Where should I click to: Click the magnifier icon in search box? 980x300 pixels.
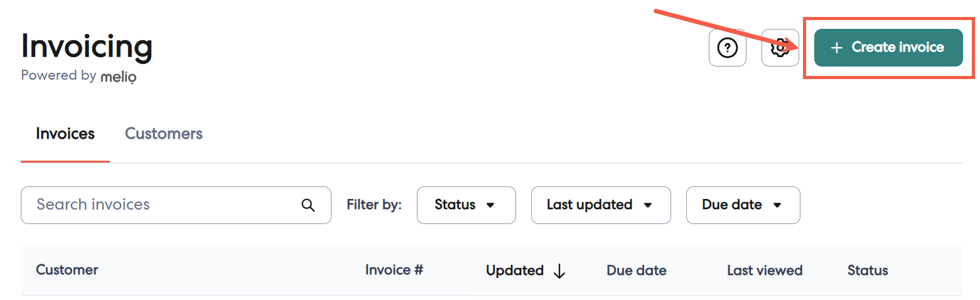(308, 205)
